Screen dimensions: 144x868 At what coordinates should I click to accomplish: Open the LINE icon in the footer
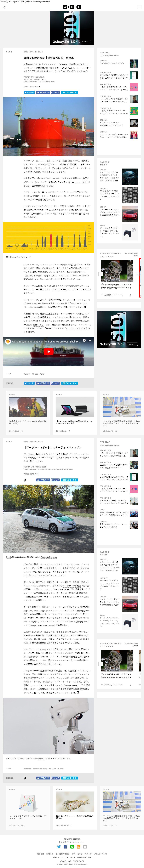pyautogui.click(x=72, y=846)
